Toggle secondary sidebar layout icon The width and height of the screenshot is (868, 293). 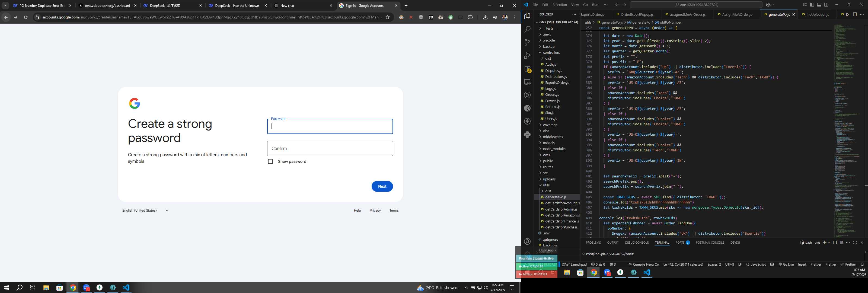(826, 5)
